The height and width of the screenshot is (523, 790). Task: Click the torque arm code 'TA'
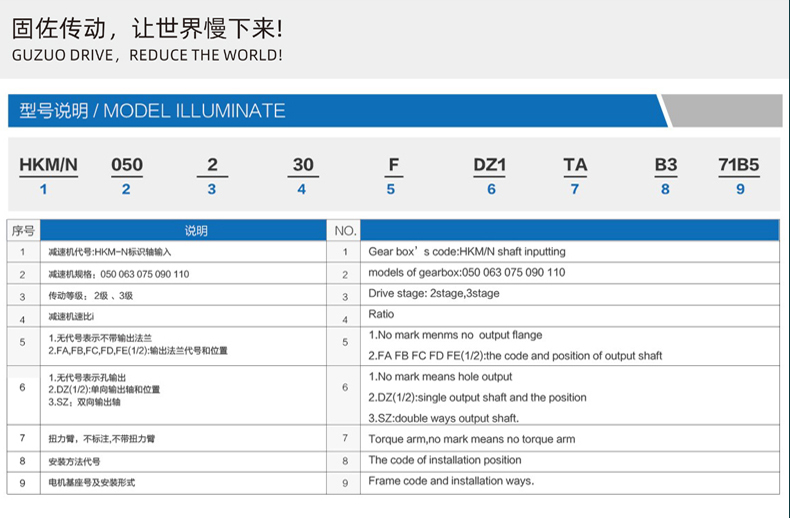(575, 165)
